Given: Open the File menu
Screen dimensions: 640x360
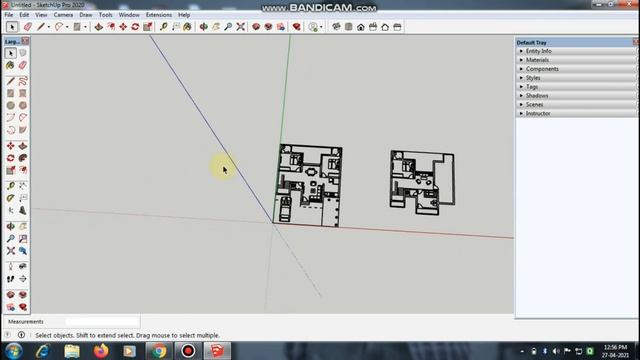Looking at the screenshot, I should [9, 15].
